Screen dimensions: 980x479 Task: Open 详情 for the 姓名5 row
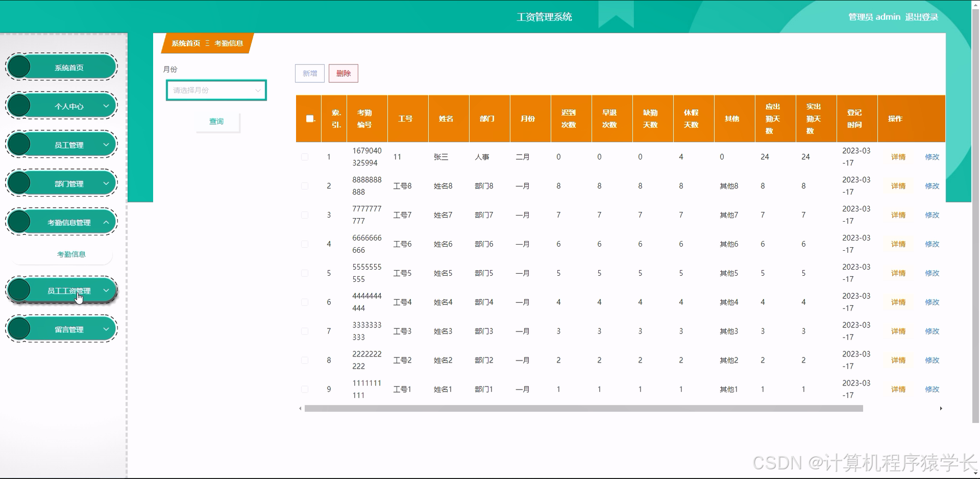[x=898, y=273]
